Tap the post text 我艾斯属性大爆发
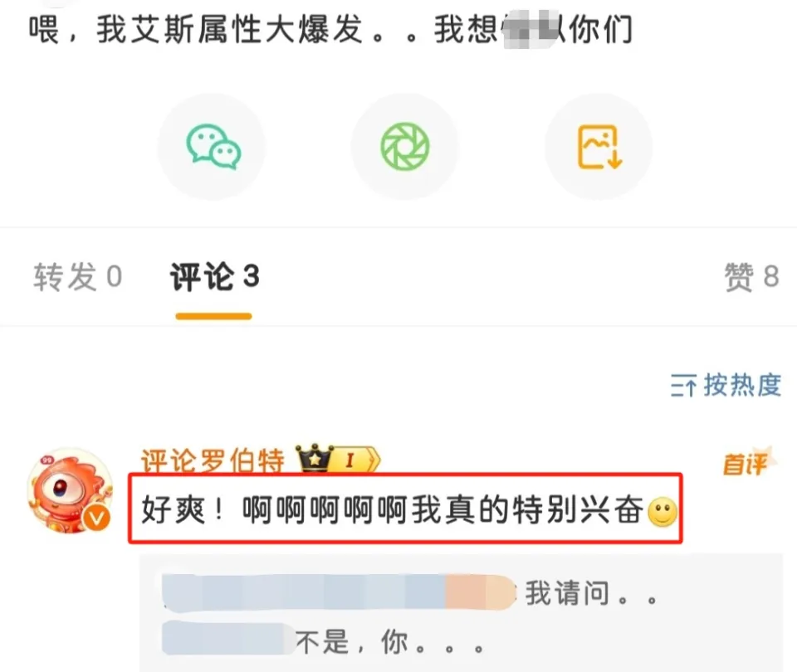Viewport: 797px width, 672px height. point(230,29)
